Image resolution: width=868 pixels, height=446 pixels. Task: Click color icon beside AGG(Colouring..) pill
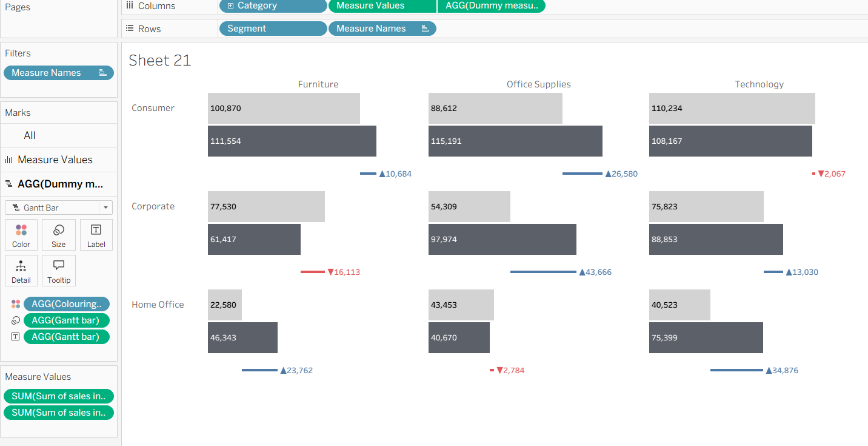[x=16, y=304]
